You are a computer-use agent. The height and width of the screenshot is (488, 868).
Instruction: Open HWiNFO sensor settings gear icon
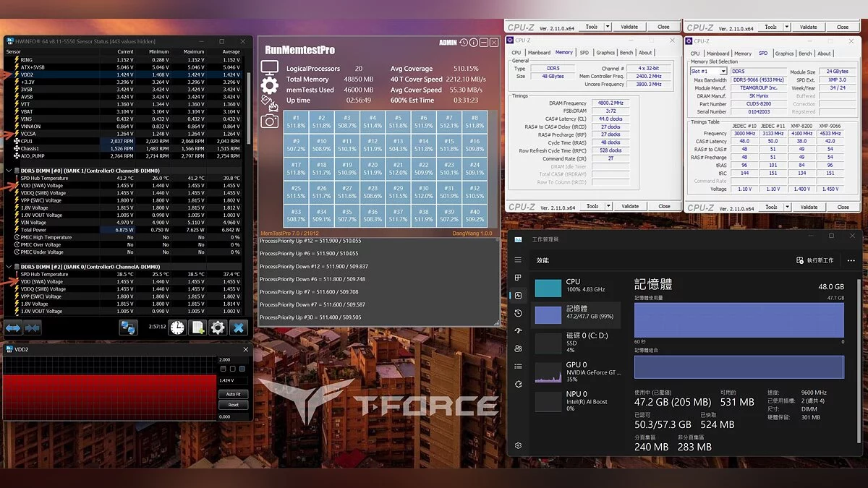(x=218, y=328)
